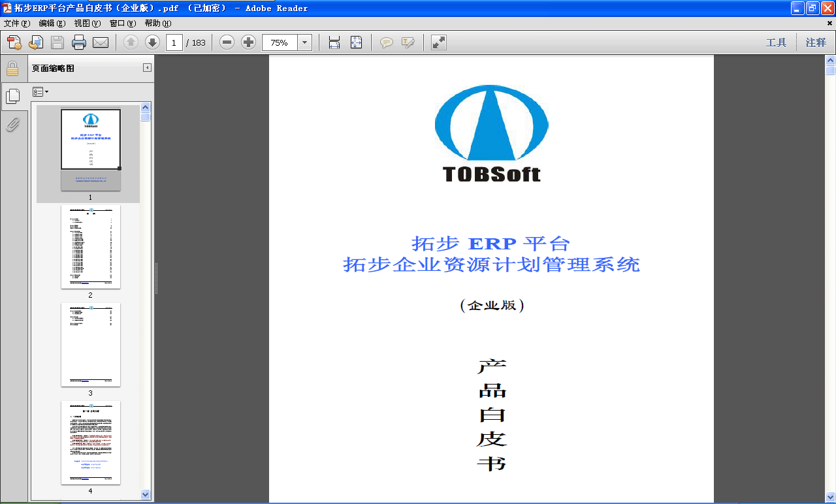Open the security settings lock icon
836x504 pixels.
(13, 68)
